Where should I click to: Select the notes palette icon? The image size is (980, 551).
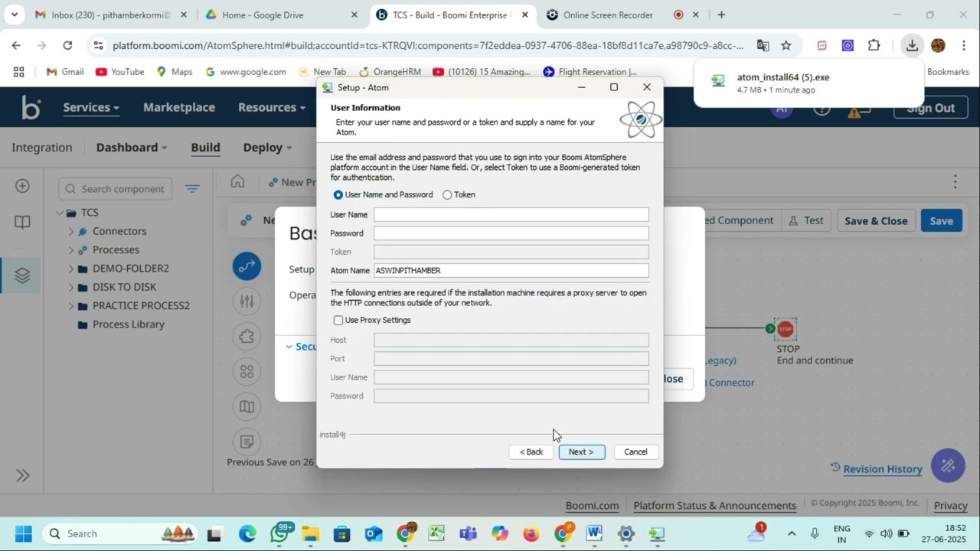click(247, 442)
